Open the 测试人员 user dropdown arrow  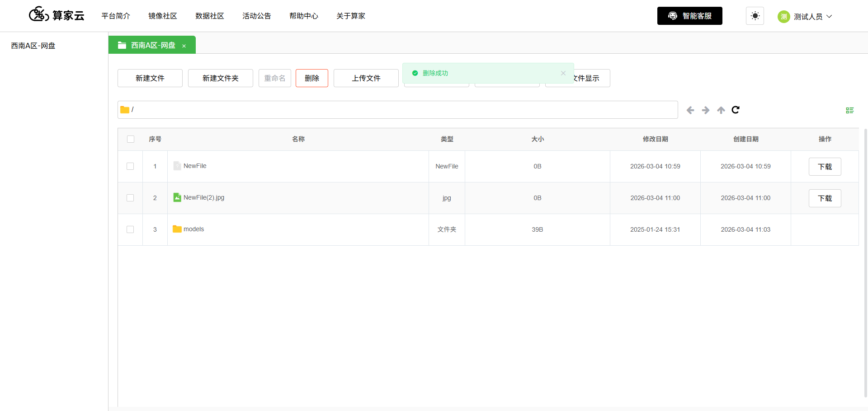(x=829, y=16)
